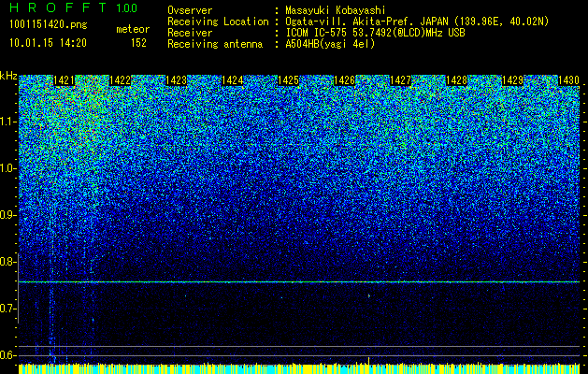Click the 1427 time marker label

click(400, 80)
